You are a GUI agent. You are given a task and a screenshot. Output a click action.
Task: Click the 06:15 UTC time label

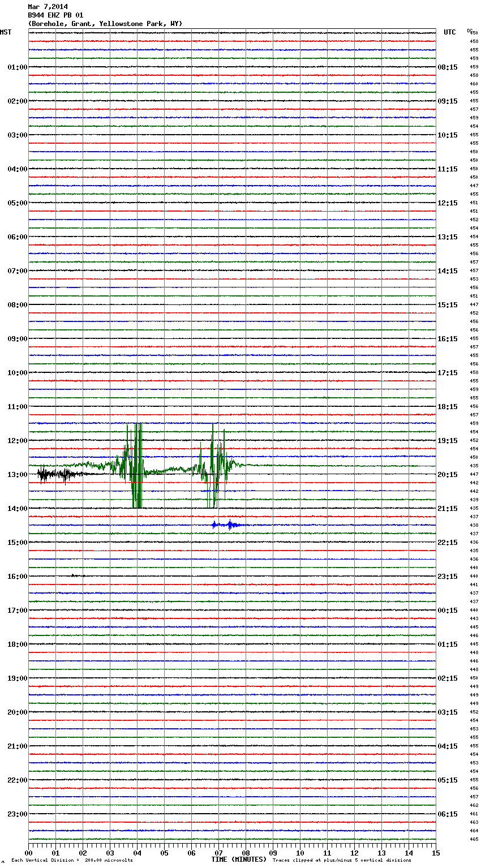(448, 814)
